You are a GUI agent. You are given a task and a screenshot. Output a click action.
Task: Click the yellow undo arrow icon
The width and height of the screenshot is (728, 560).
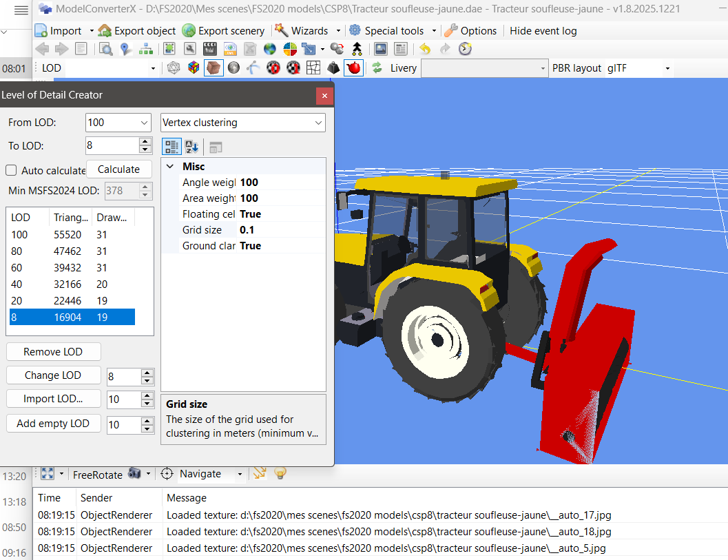[425, 49]
